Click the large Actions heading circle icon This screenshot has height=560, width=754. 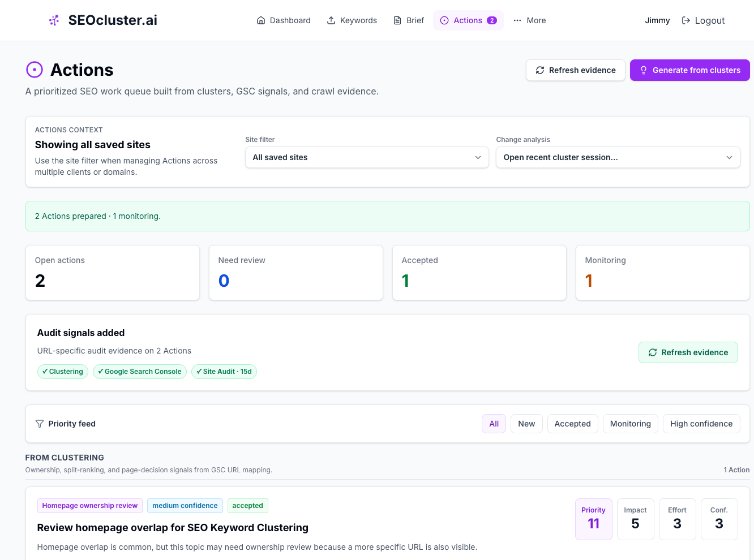[35, 70]
